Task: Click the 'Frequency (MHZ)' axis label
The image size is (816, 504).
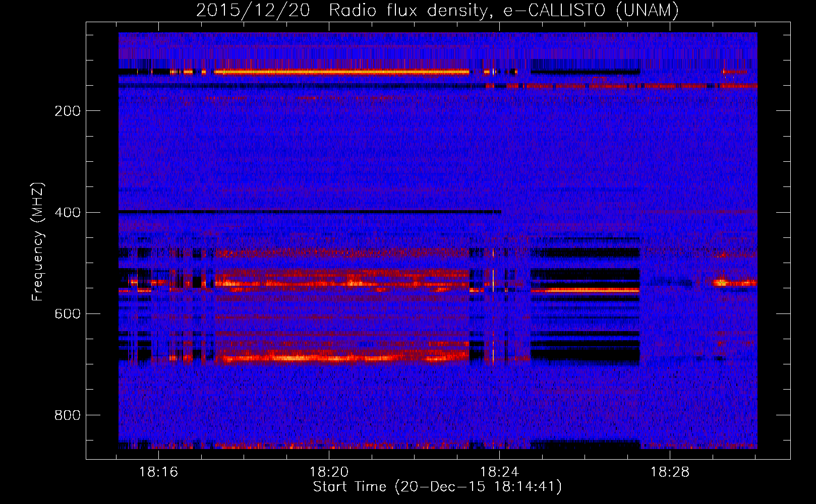Action: click(38, 242)
